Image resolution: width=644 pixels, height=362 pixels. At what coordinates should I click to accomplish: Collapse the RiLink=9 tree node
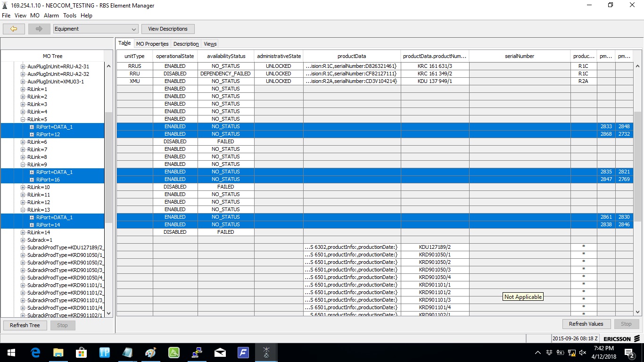tap(23, 165)
